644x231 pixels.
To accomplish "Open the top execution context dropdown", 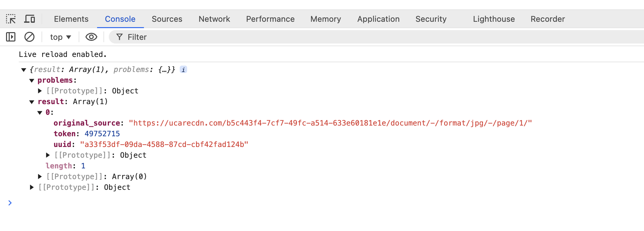I will tap(60, 37).
